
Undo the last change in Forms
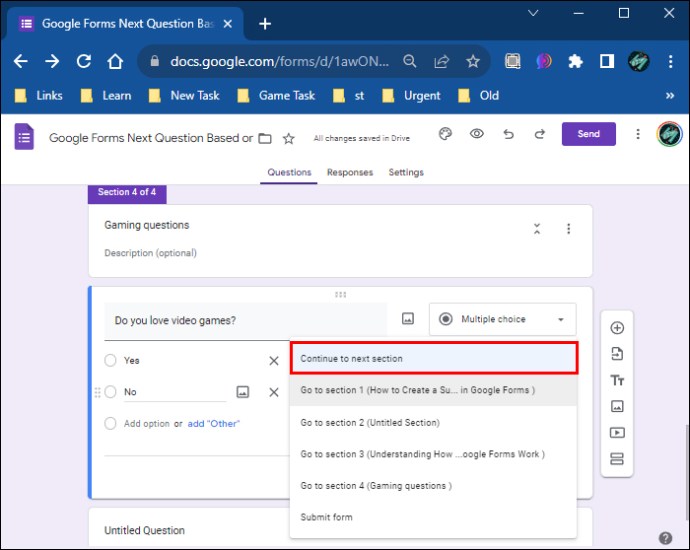tap(508, 134)
